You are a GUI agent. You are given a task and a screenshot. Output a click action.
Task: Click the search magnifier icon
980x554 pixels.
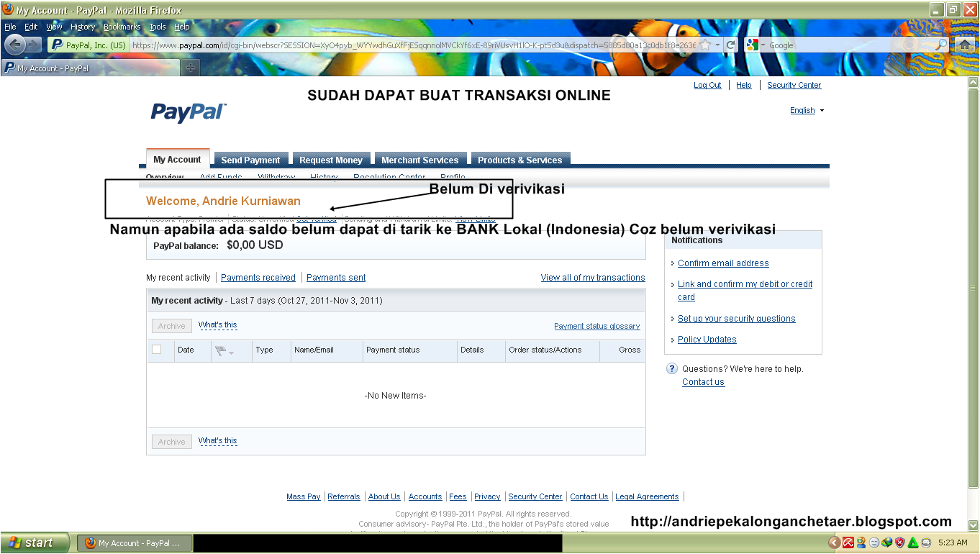coord(941,45)
